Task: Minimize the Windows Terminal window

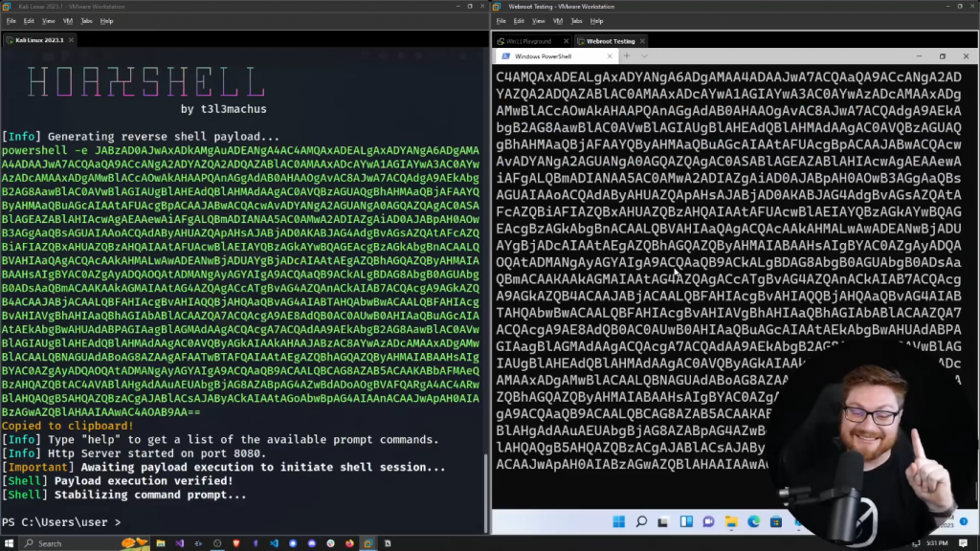Action: [x=920, y=56]
